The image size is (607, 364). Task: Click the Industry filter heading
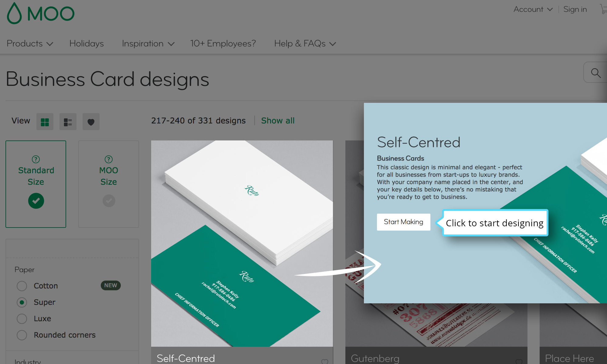[x=28, y=362]
